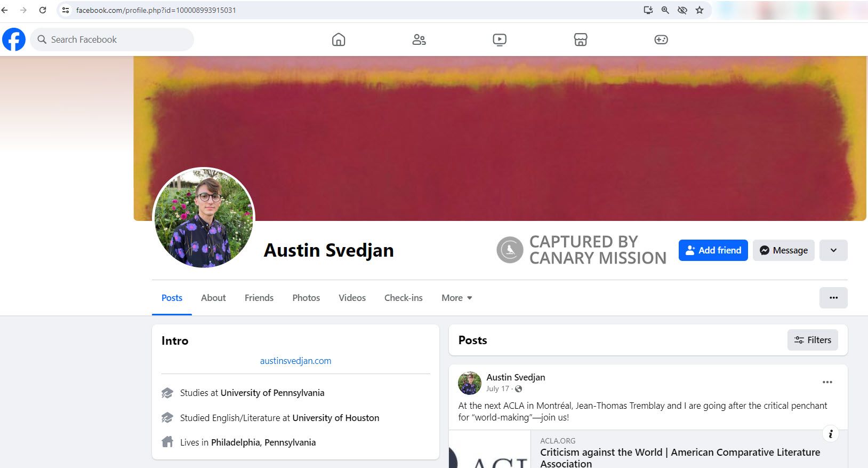Open the posts Filters button
Viewport: 868px width, 468px height.
pyautogui.click(x=813, y=340)
